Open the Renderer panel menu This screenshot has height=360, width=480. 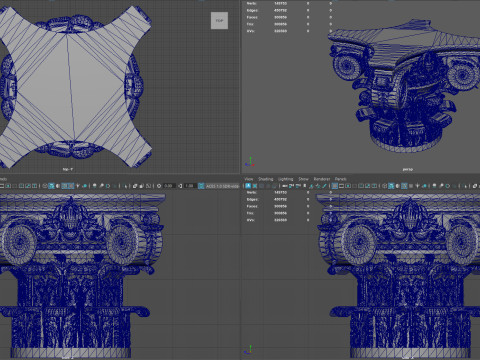tap(322, 179)
